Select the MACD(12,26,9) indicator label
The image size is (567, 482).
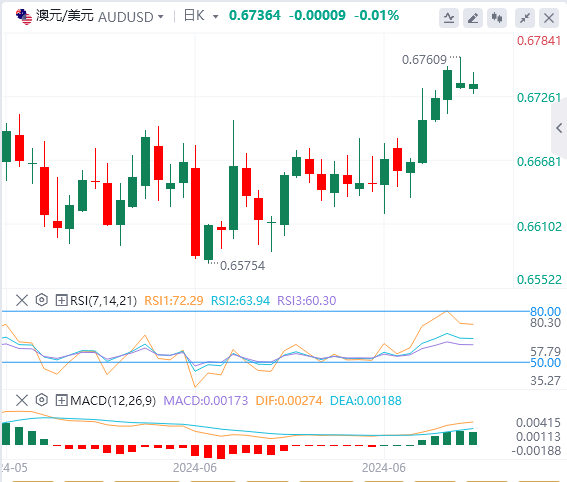[x=113, y=401]
